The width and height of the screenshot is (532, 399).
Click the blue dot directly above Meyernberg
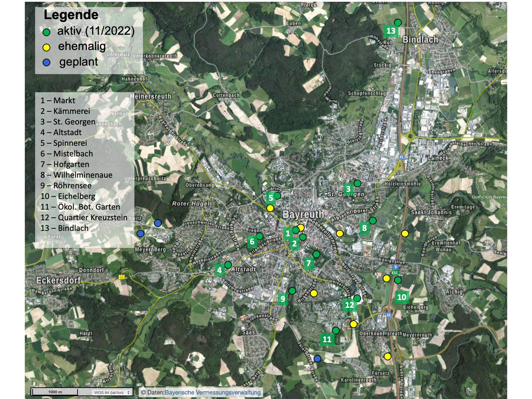click(x=140, y=233)
